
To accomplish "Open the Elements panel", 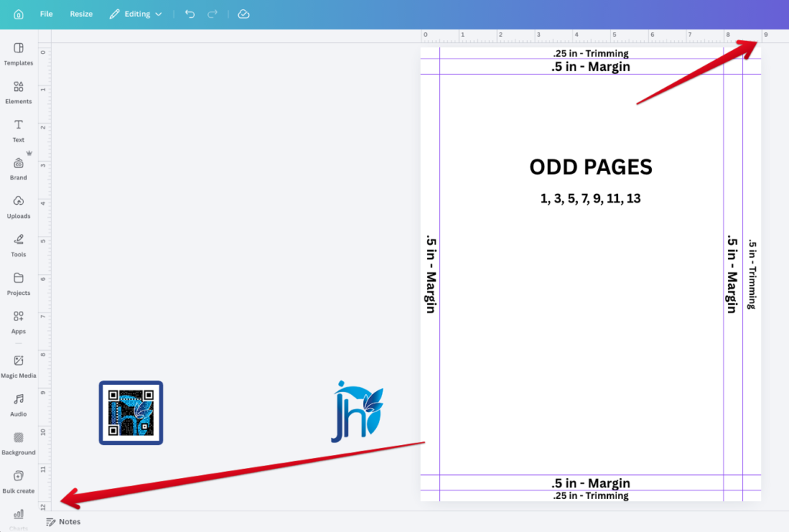I will (18, 92).
